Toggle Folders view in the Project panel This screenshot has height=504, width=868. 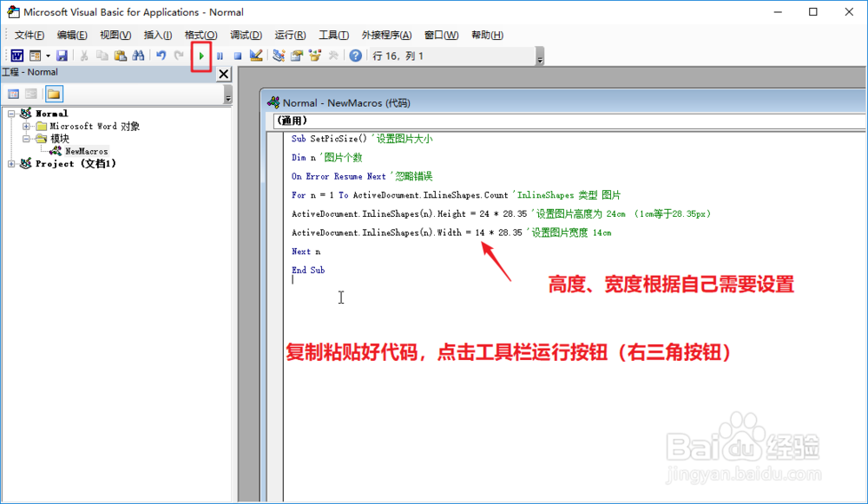pos(54,93)
